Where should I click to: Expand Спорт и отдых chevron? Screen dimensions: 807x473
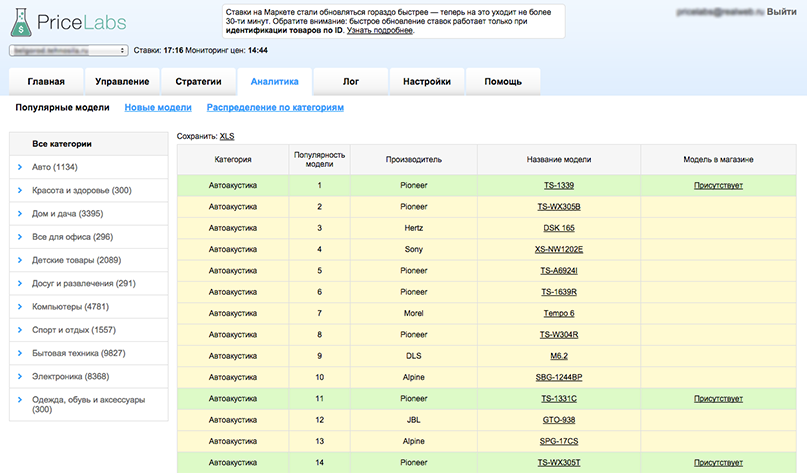[20, 329]
